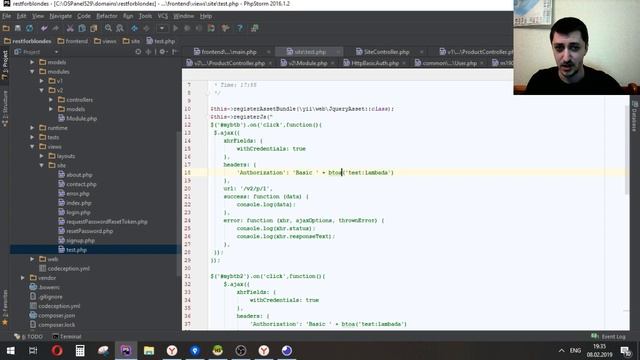Open the TODO tool window button
640x360 pixels.
pyautogui.click(x=28, y=336)
